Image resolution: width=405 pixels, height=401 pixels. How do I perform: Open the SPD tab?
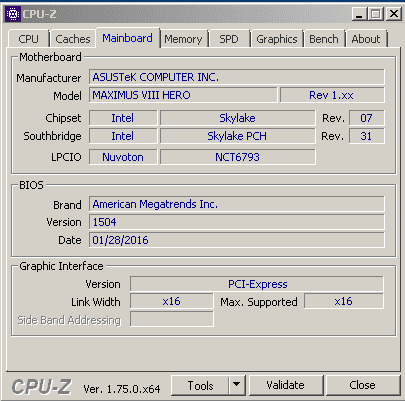[229, 39]
